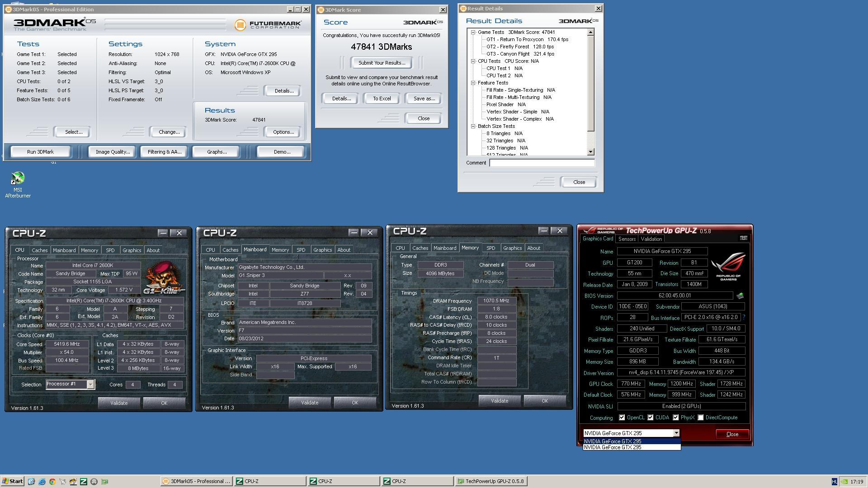Click the Result Details title bar icon
This screenshot has width=868, height=488.
click(463, 9)
